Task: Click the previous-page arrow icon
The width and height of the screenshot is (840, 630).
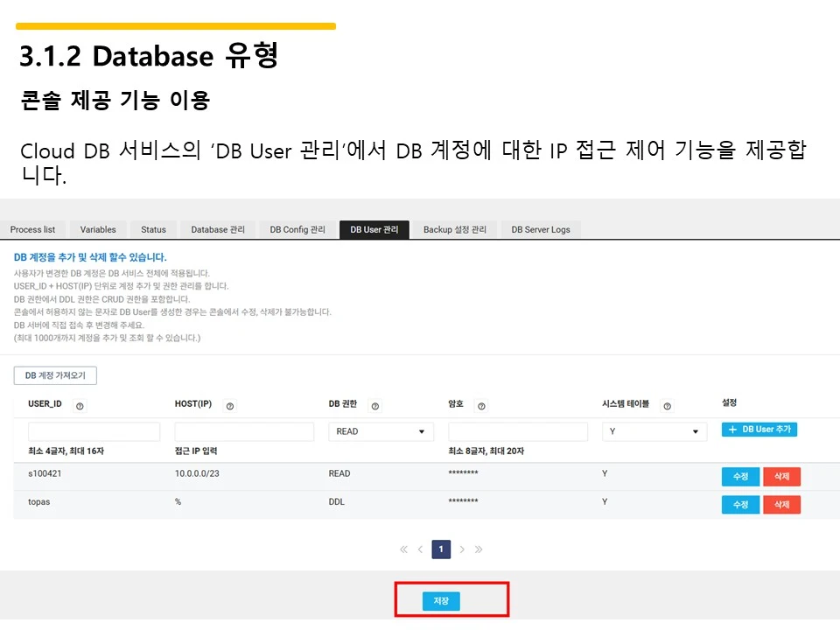Action: [419, 549]
